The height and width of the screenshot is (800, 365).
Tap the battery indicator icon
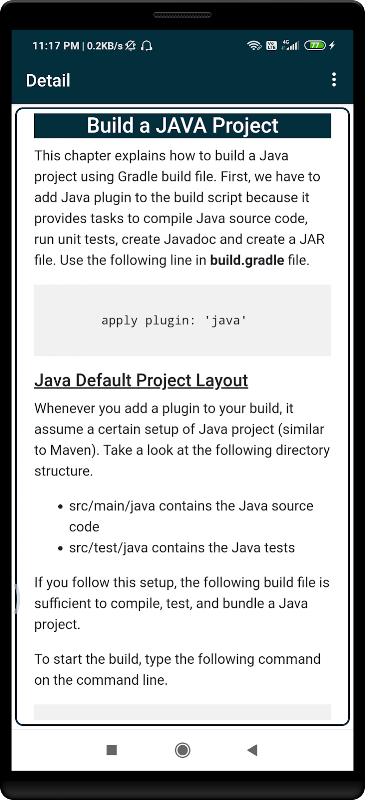click(x=315, y=45)
